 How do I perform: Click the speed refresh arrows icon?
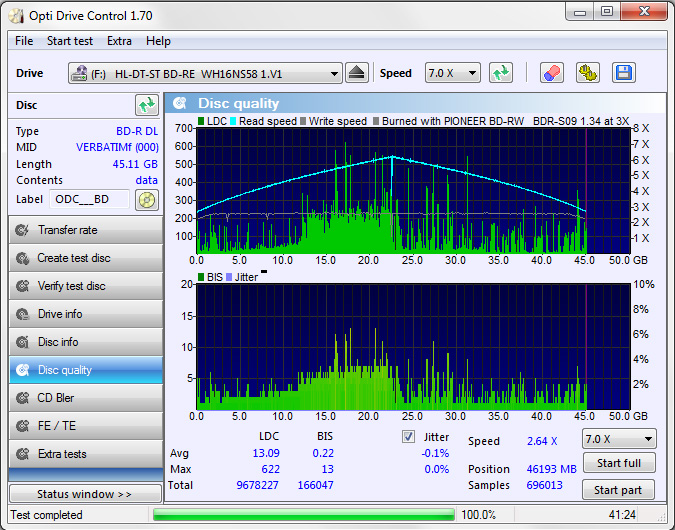(x=501, y=73)
